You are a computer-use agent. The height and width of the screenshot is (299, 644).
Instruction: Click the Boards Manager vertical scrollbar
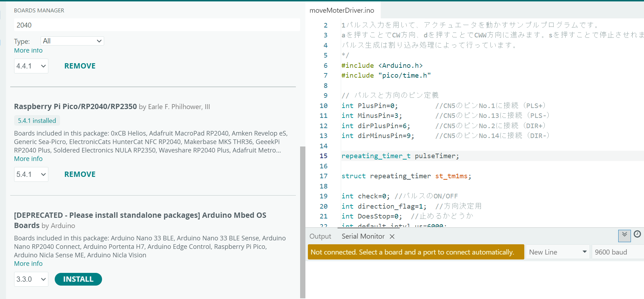coord(303,222)
